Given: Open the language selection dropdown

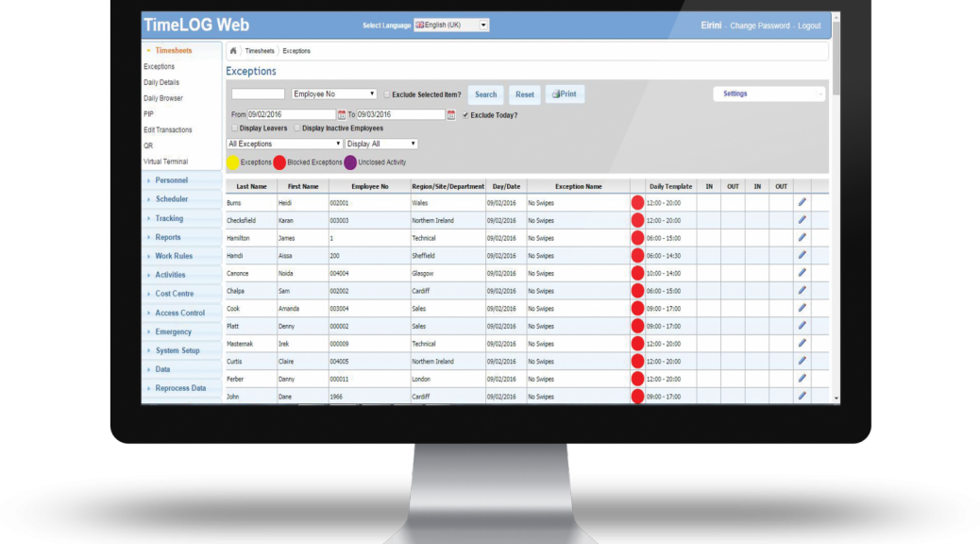Looking at the screenshot, I should [x=451, y=25].
